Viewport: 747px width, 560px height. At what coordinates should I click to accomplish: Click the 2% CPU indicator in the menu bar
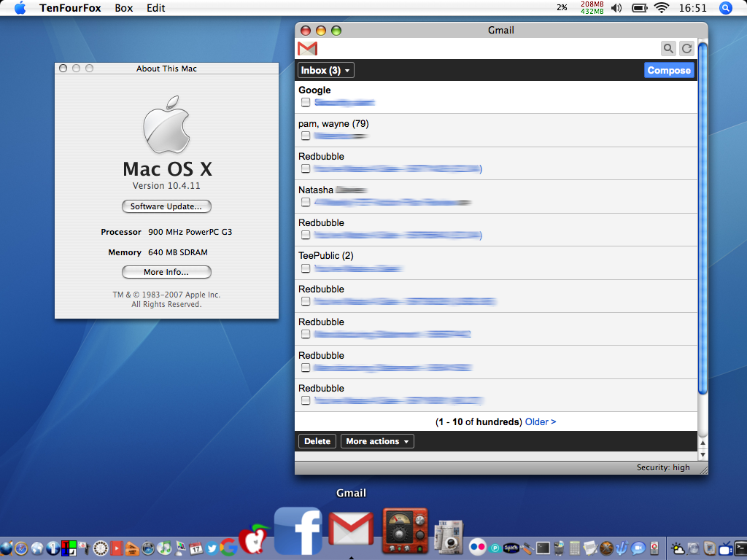point(562,7)
